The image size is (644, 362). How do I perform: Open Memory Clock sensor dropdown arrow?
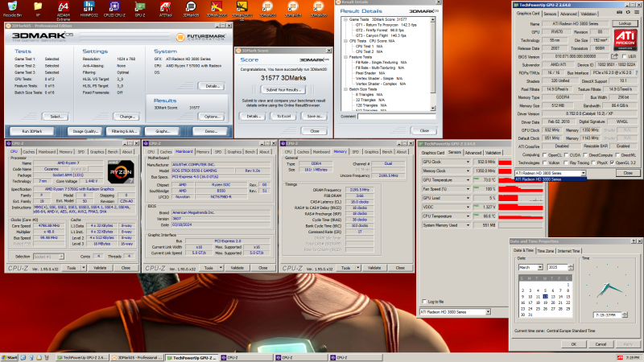(468, 171)
